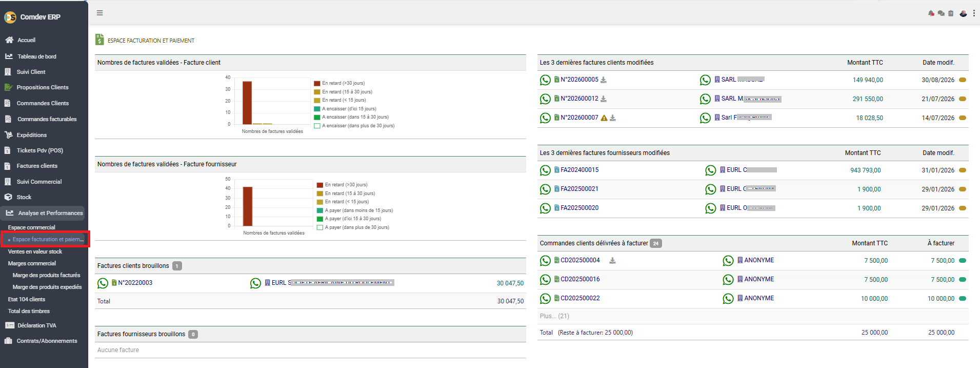Screen dimensions: 980x368
Task: Toggle 'En retard (>30 jours)' in client chart legend
Action: pos(339,83)
